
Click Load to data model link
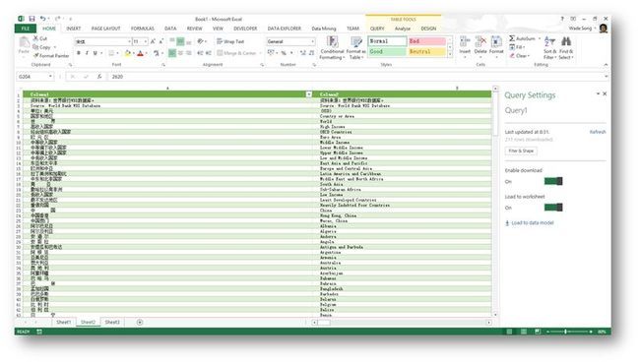530,223
